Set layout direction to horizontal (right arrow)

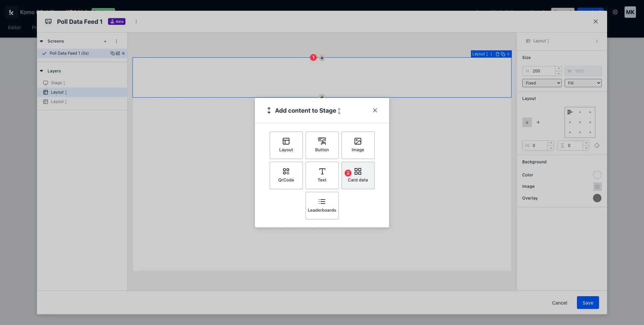[538, 122]
